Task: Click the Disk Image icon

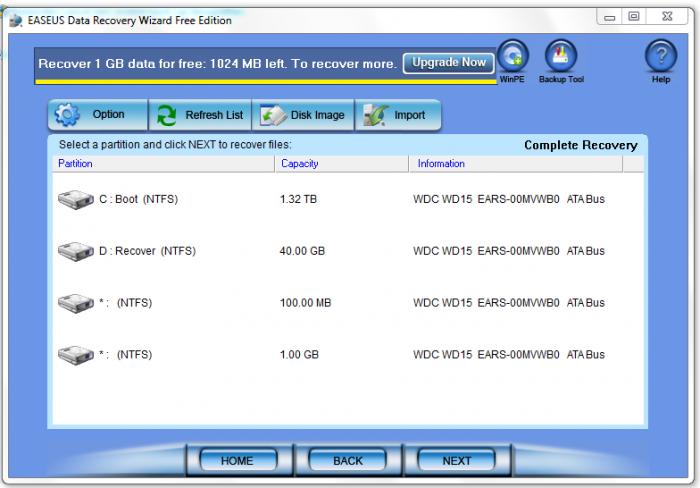Action: click(273, 115)
